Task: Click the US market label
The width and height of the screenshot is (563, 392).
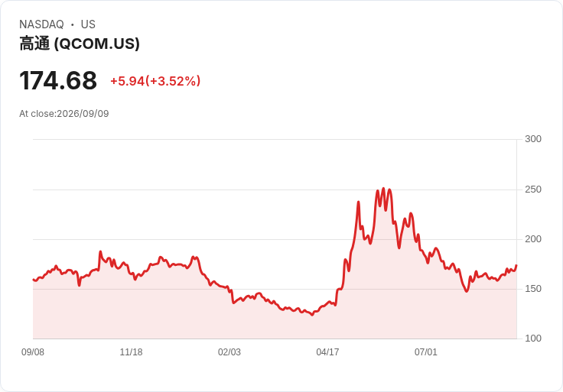Action: (x=88, y=24)
